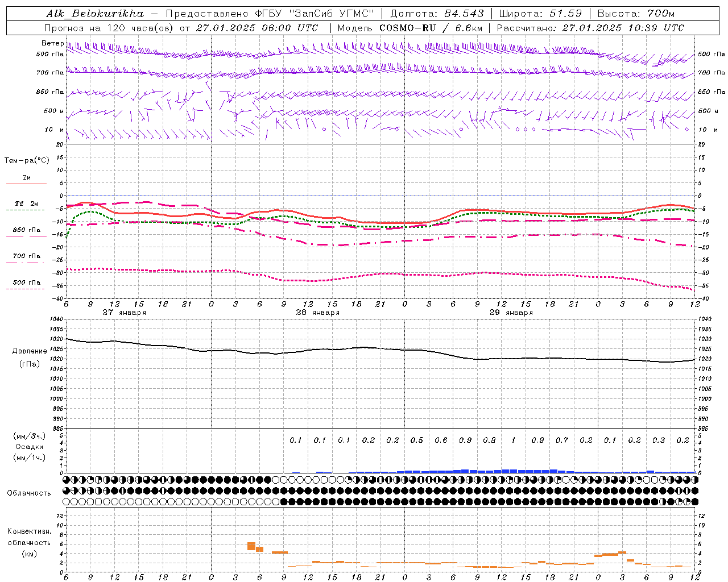Click the station name Alk_Belokurikha in header
The image size is (728, 582).
[96, 14]
